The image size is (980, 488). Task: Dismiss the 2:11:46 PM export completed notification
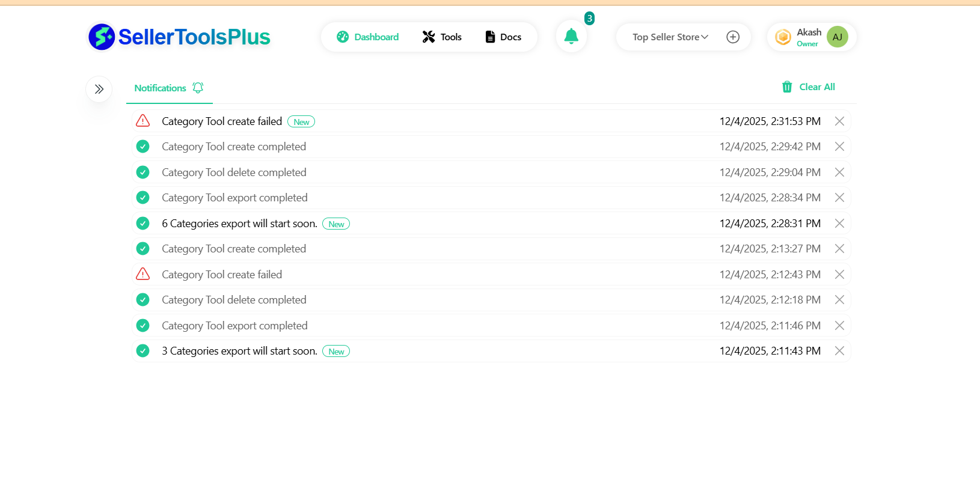click(x=840, y=326)
